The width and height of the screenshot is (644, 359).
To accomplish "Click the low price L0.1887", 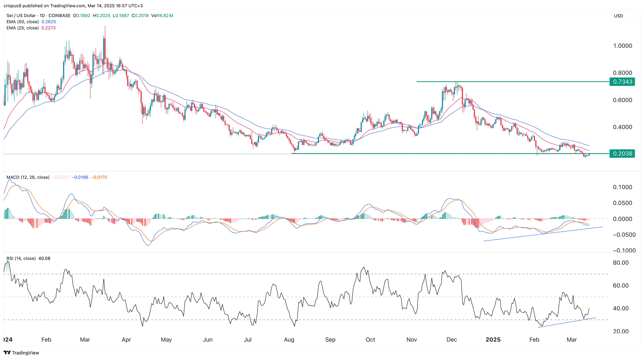I will coord(121,15).
